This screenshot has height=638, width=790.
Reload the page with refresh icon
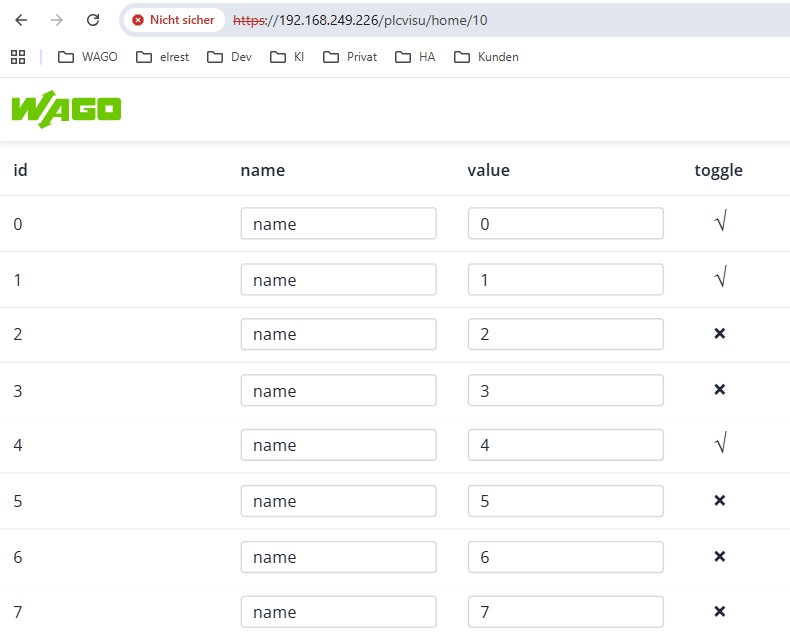pos(93,20)
